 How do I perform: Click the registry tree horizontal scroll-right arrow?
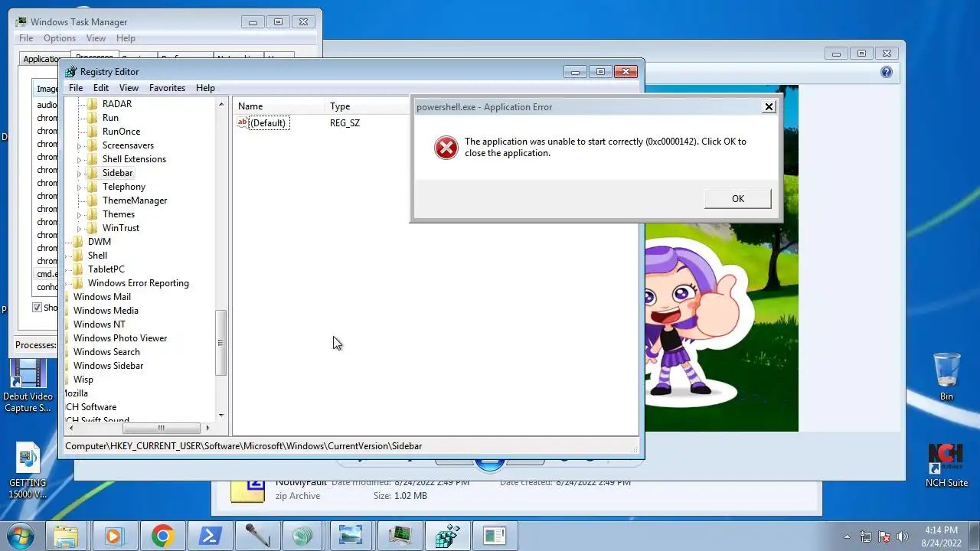coord(207,428)
